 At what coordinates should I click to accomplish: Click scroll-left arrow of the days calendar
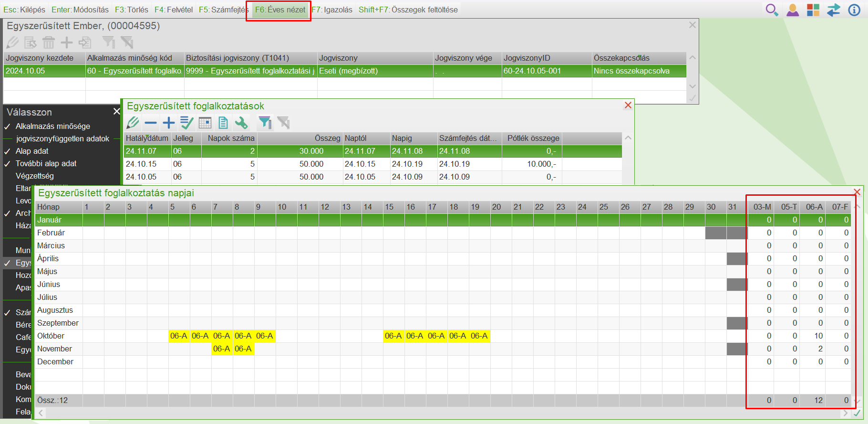click(x=41, y=413)
